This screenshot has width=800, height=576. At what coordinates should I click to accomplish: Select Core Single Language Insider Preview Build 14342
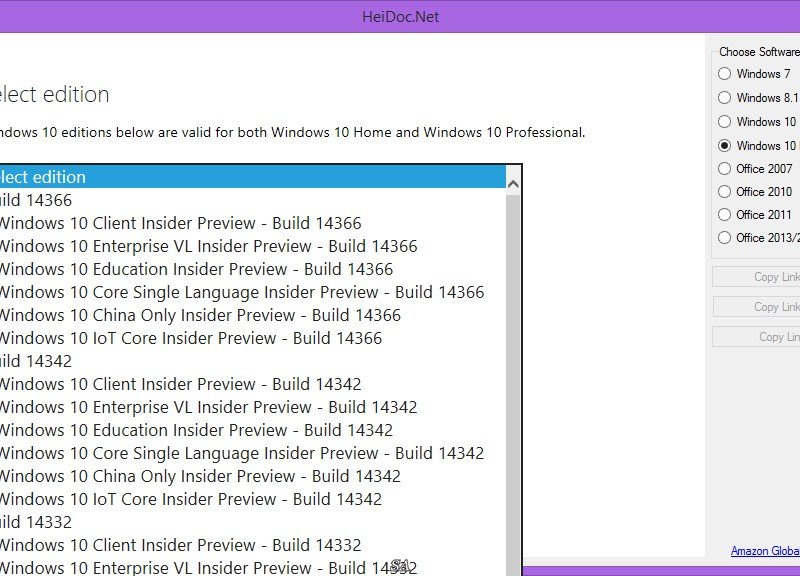pyautogui.click(x=253, y=453)
